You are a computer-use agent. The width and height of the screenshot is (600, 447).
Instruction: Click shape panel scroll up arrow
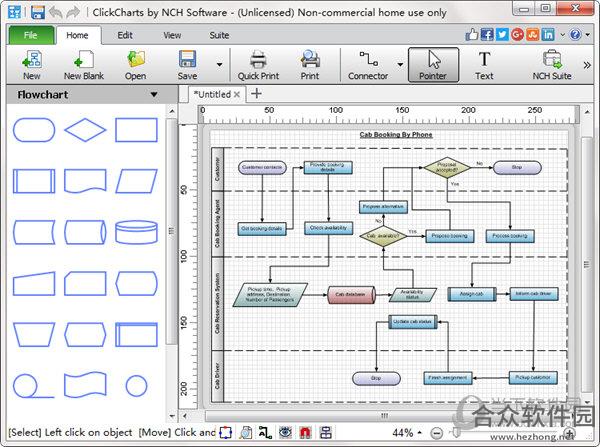[172, 111]
